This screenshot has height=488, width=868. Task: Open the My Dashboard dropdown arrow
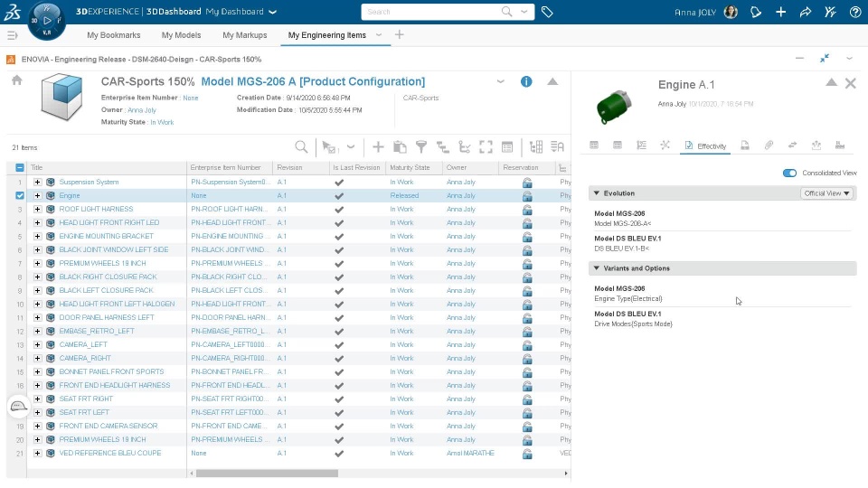point(272,12)
